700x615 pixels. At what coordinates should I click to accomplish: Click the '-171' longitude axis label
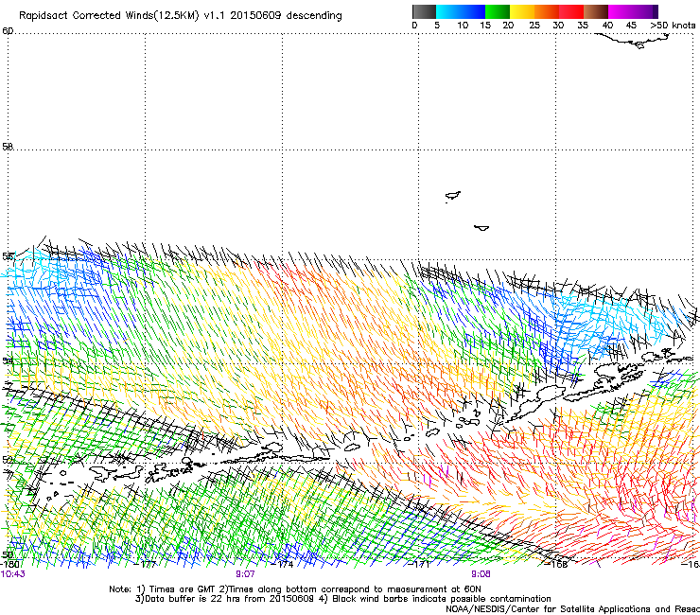(419, 564)
